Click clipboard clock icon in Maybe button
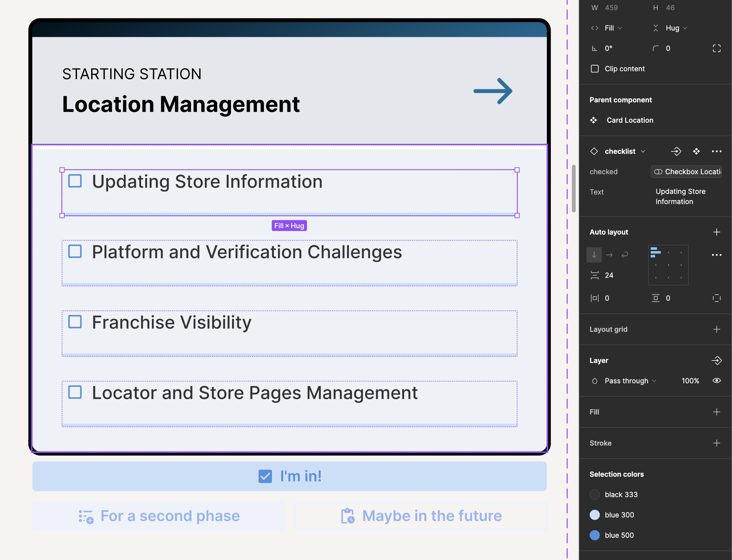The height and width of the screenshot is (560, 732). click(348, 516)
